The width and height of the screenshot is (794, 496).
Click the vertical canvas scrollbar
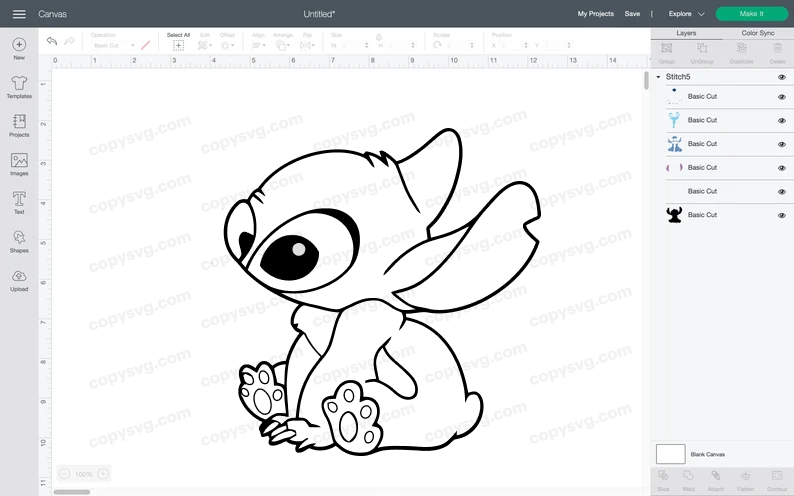pos(646,81)
